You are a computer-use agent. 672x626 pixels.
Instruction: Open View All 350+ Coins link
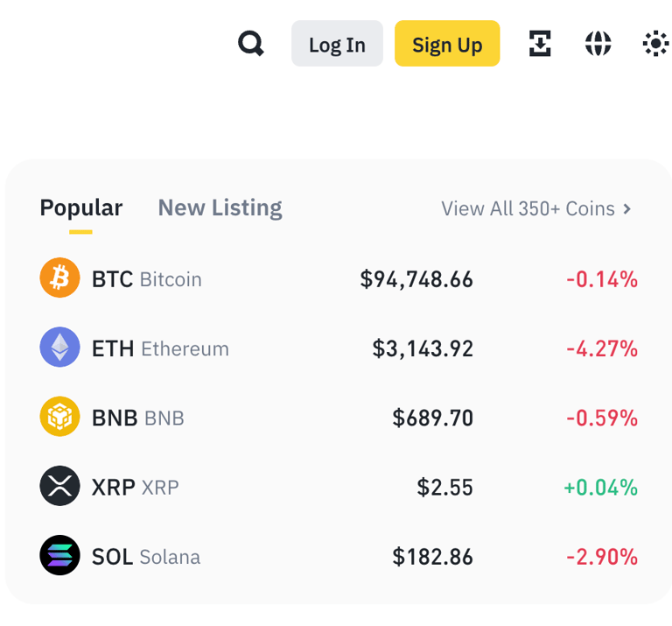click(x=528, y=208)
